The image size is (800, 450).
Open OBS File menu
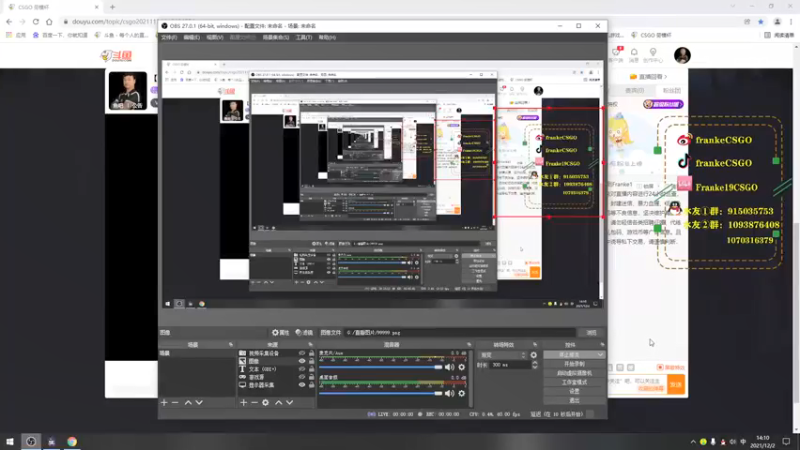[169, 37]
